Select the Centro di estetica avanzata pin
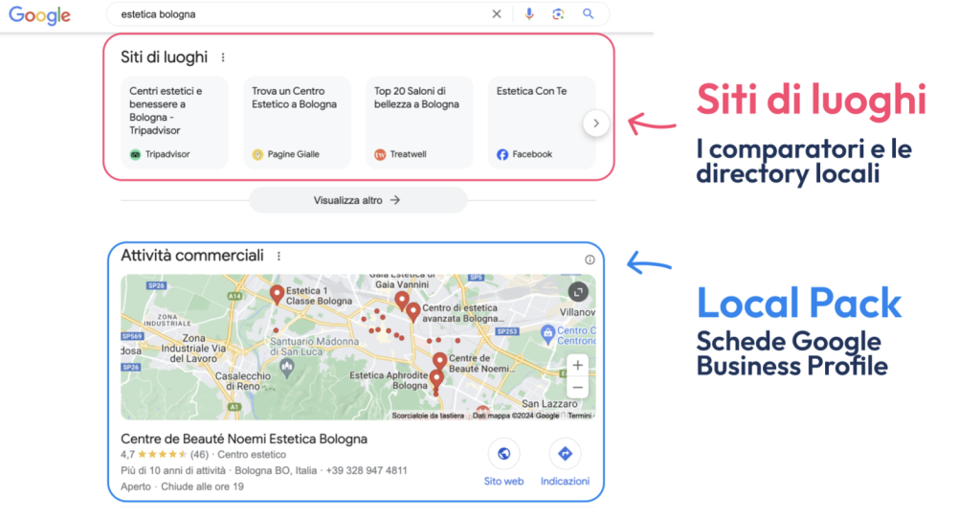 pos(413,311)
